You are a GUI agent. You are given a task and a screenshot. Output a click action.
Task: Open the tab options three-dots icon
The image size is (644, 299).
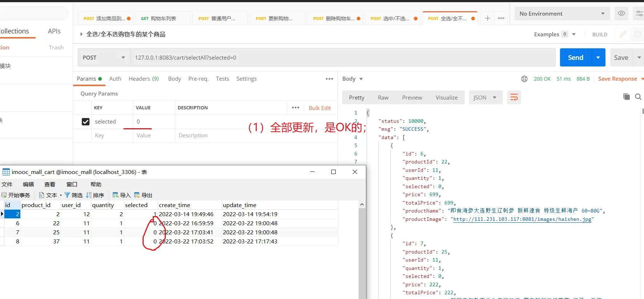[501, 18]
